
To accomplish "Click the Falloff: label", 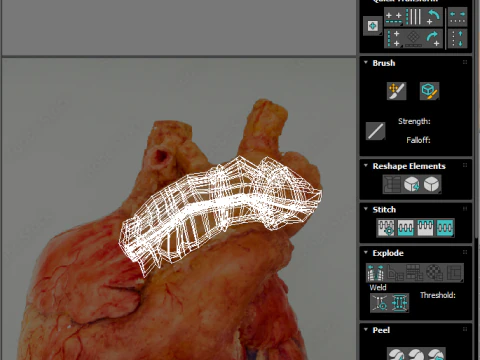I will tap(418, 140).
